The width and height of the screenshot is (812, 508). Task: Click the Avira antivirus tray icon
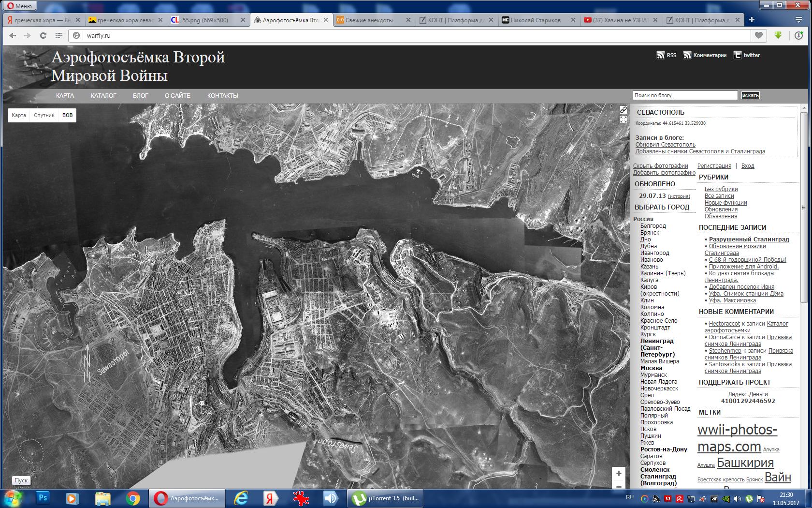click(x=679, y=499)
